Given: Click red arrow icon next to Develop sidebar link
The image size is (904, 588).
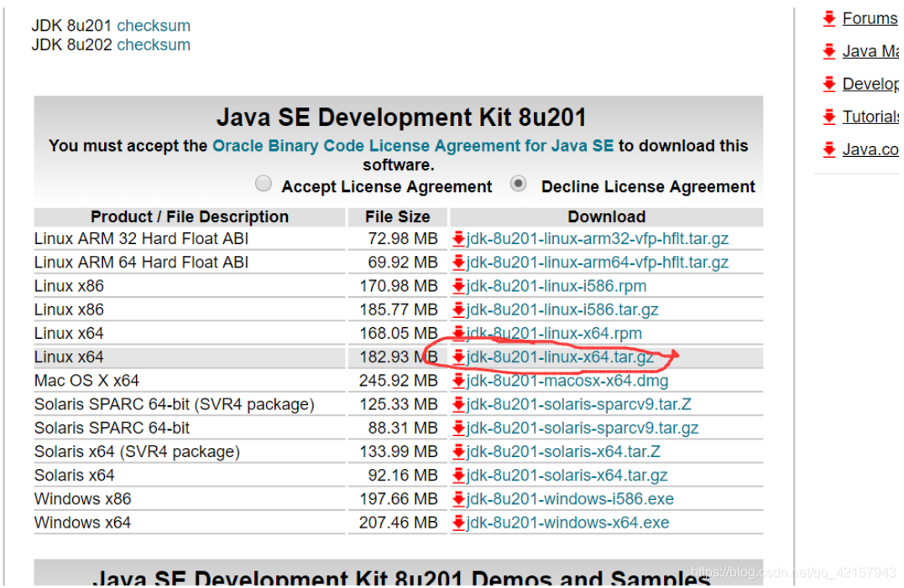Looking at the screenshot, I should [x=829, y=84].
